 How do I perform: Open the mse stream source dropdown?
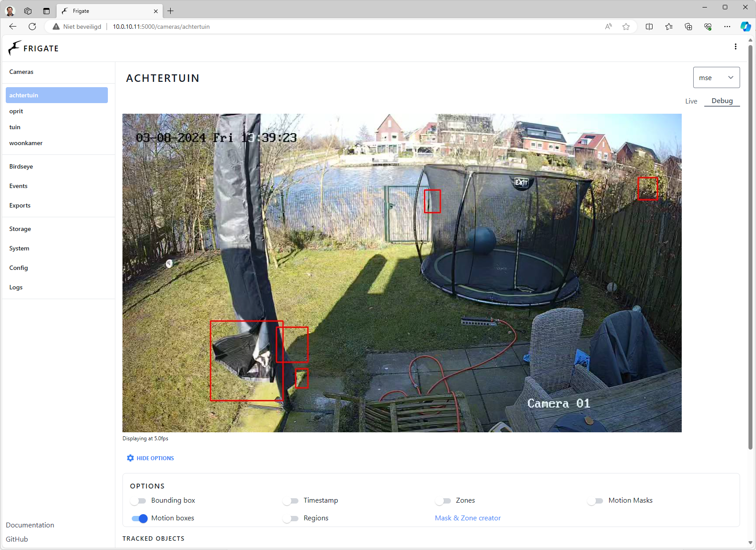coord(716,77)
